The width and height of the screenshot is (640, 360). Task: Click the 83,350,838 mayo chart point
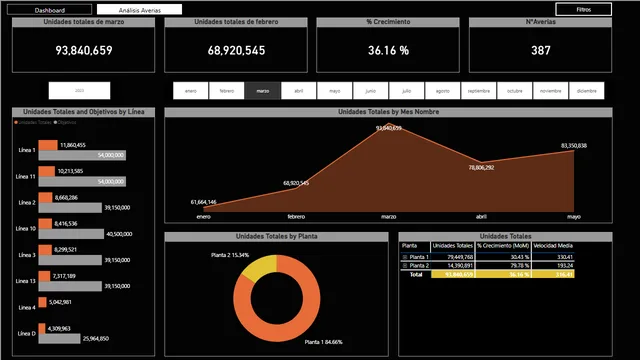coord(573,151)
